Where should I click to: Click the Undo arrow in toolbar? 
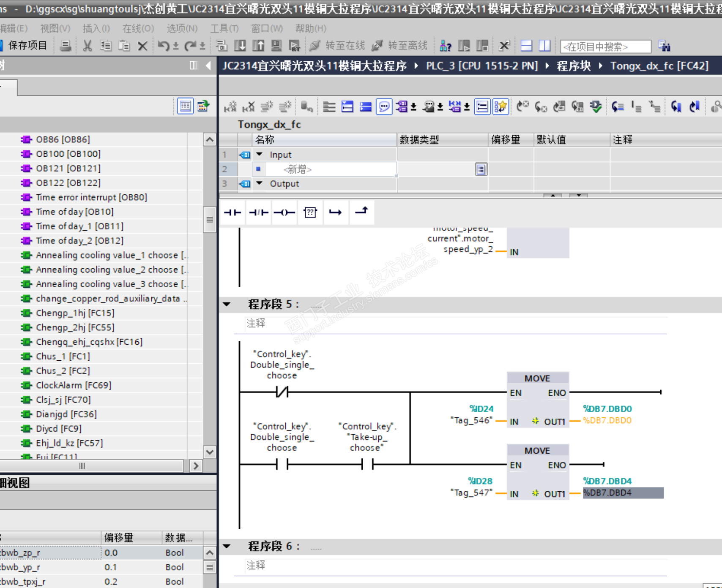[x=163, y=46]
